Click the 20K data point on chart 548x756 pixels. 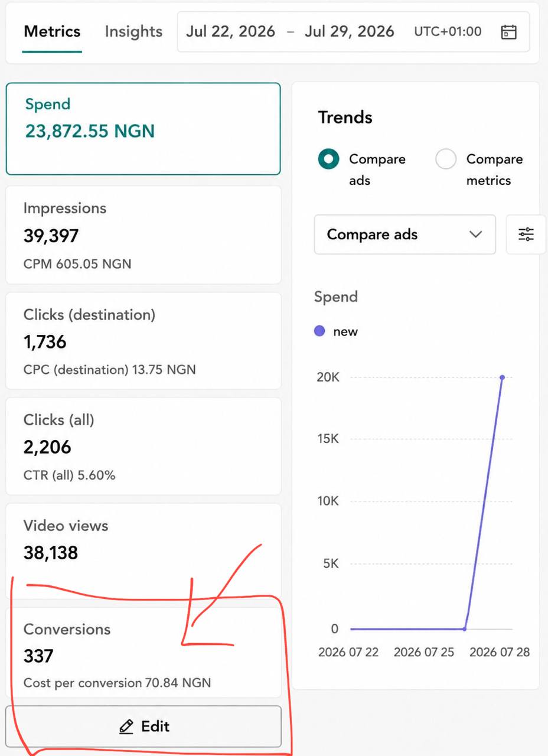(502, 377)
